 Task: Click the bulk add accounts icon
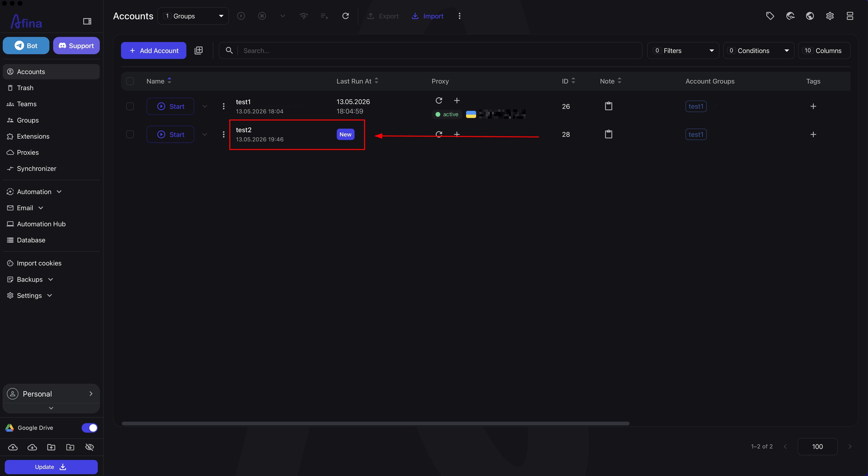tap(198, 51)
